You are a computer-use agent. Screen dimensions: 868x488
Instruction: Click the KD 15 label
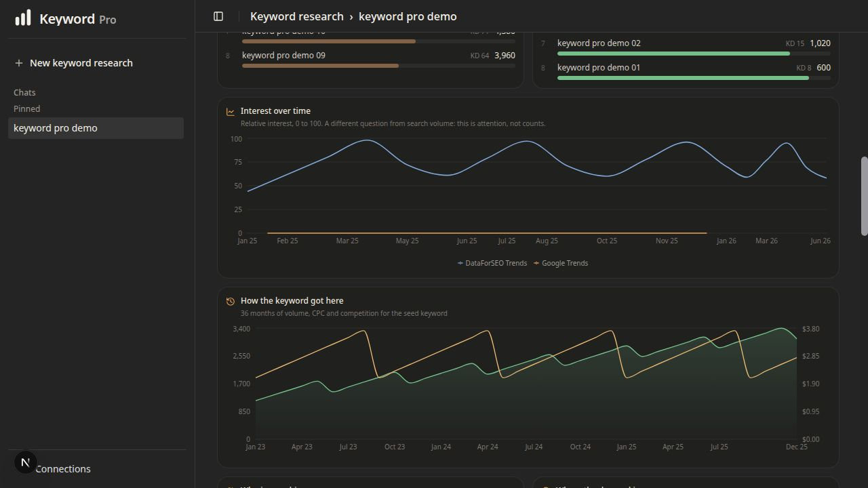(795, 43)
